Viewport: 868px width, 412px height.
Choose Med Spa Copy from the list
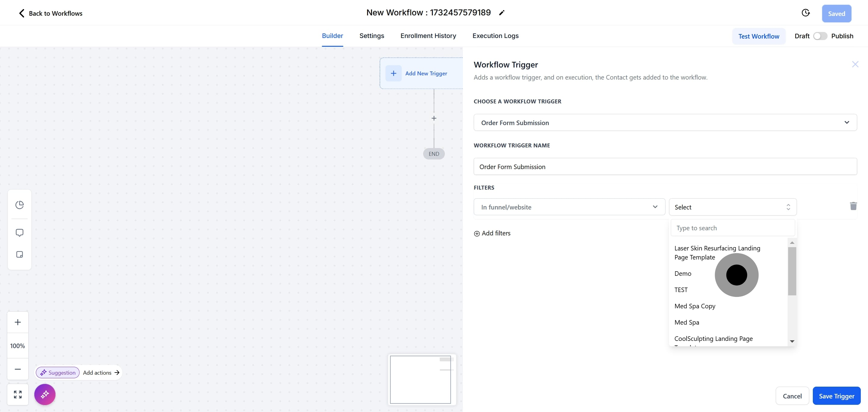click(x=695, y=306)
